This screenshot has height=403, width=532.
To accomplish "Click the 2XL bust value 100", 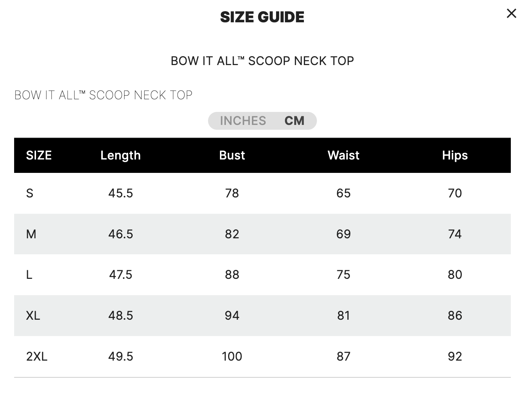I will pos(232,357).
